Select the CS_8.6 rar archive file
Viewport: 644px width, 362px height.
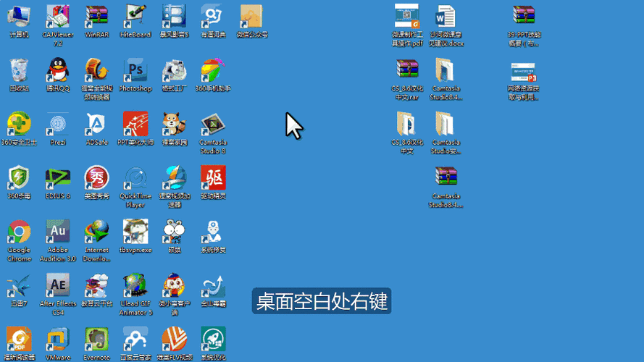pyautogui.click(x=407, y=70)
